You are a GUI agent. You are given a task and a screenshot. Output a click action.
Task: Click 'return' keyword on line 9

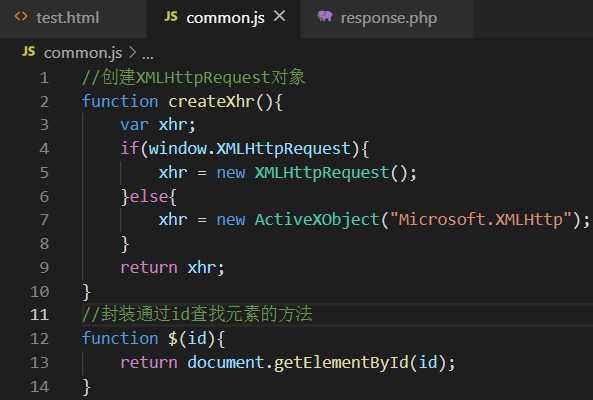point(149,268)
